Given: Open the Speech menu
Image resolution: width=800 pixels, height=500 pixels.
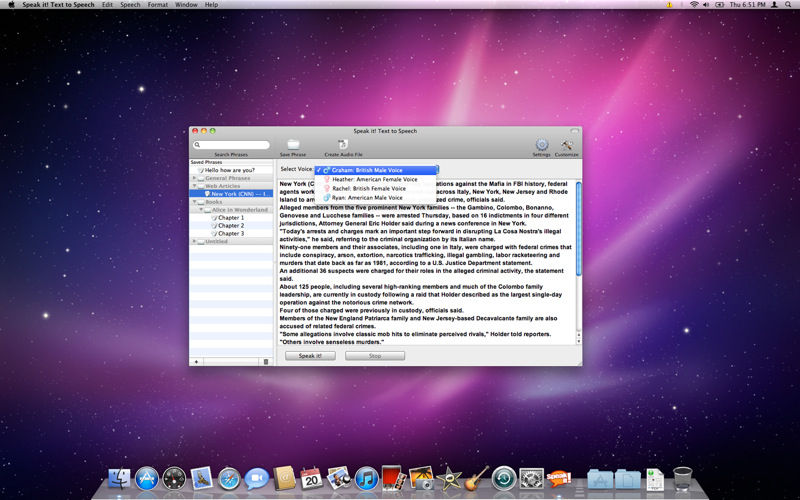Looking at the screenshot, I should coord(130,5).
